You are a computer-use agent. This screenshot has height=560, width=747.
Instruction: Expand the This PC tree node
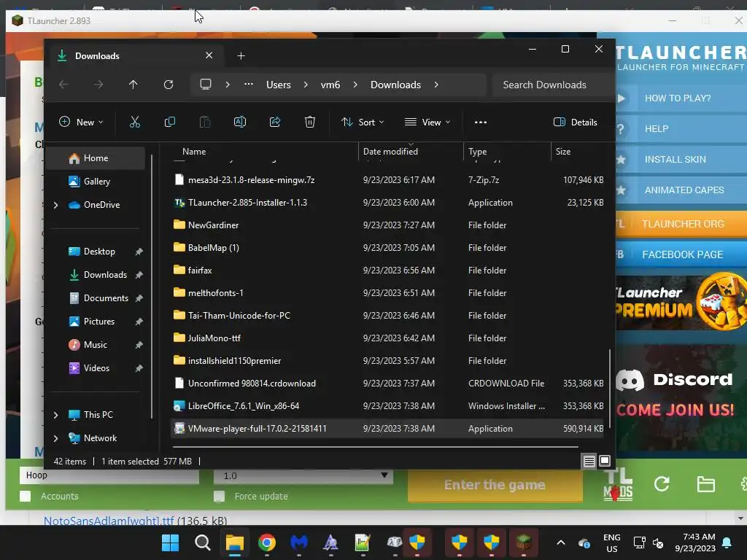[x=55, y=415]
